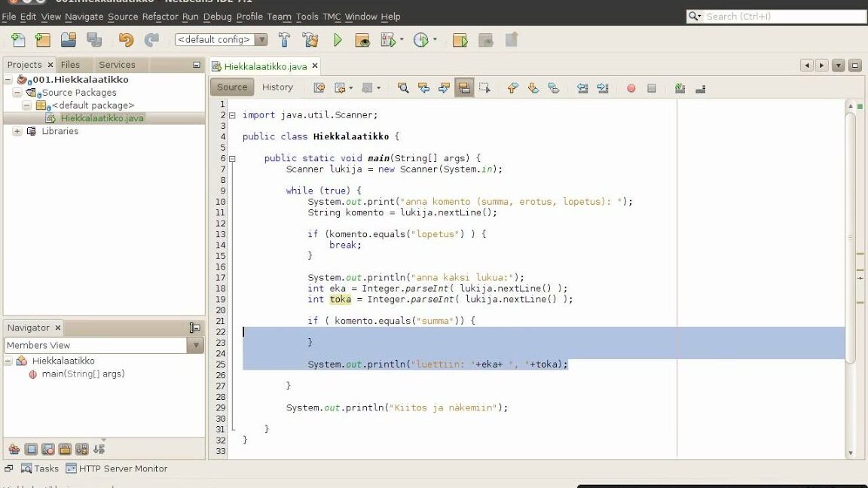Click the Debug Project toolbar icon
This screenshot has width=868, height=488.
click(362, 40)
